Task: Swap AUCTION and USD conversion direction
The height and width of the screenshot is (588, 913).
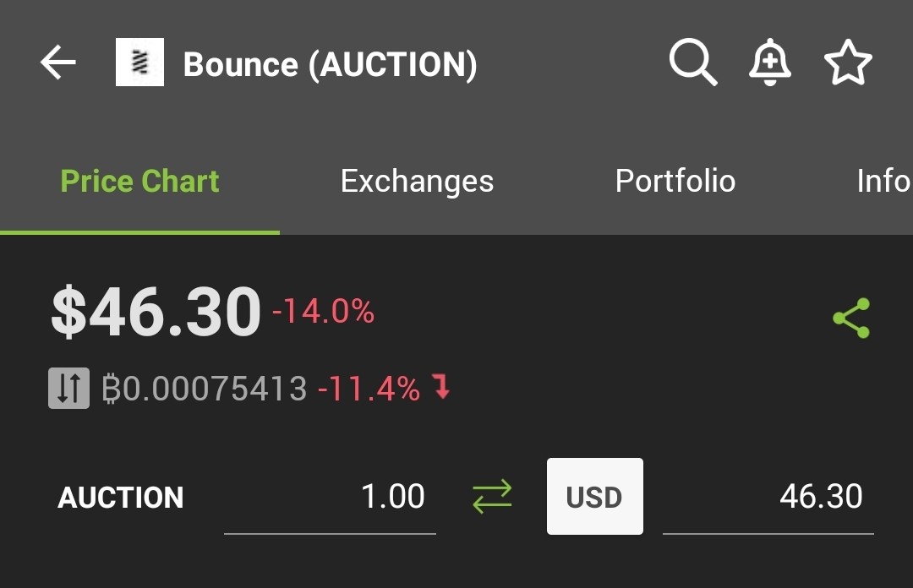Action: tap(492, 497)
